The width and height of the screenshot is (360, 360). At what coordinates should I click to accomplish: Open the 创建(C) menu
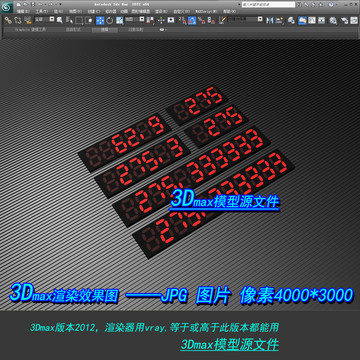coord(94,11)
